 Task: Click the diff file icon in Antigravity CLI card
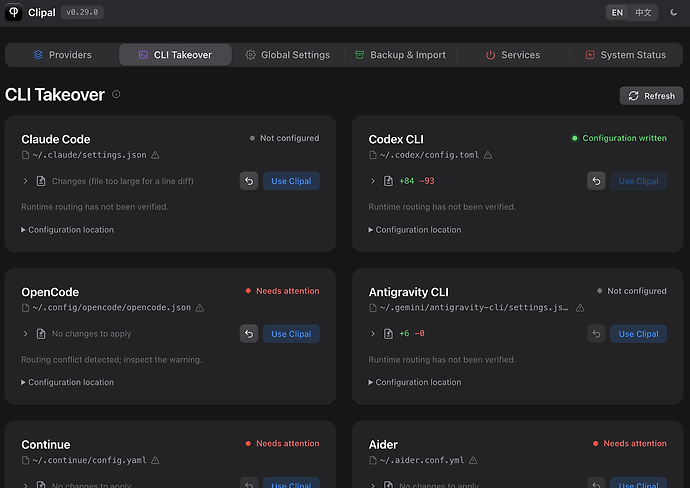(388, 334)
